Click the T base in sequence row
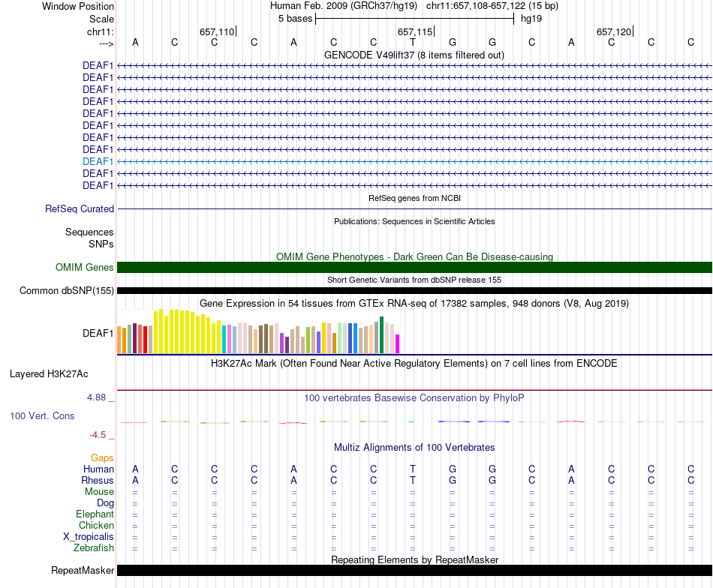This screenshot has width=713, height=588. tap(413, 42)
